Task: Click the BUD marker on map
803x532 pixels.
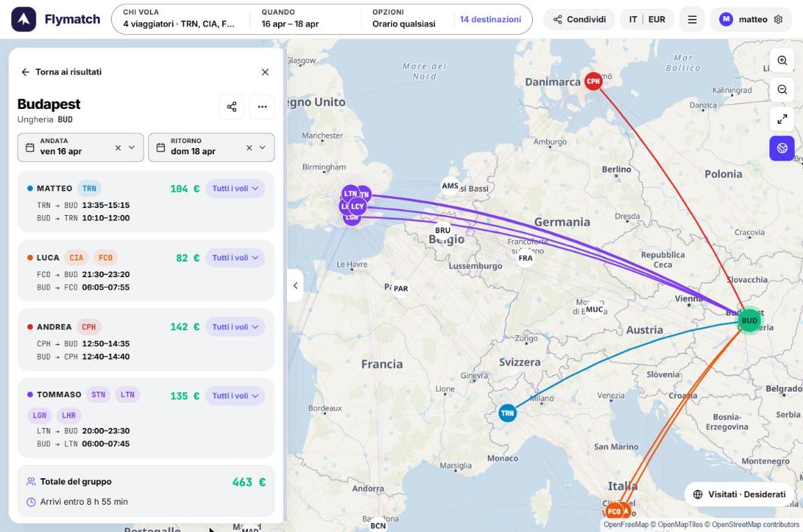Action: pyautogui.click(x=749, y=320)
